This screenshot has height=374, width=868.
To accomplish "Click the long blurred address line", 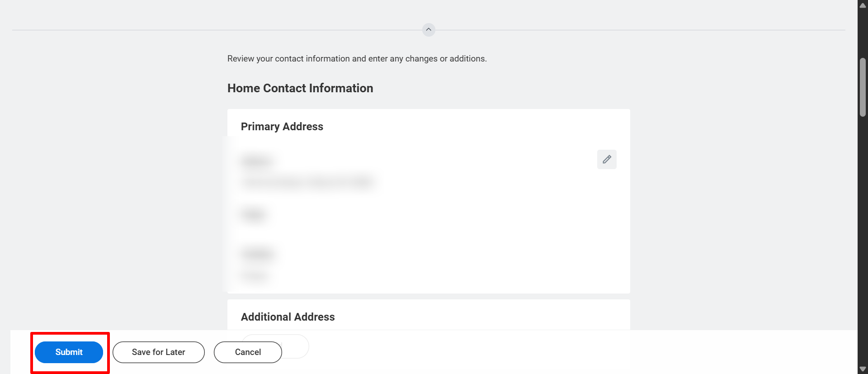I will (307, 182).
